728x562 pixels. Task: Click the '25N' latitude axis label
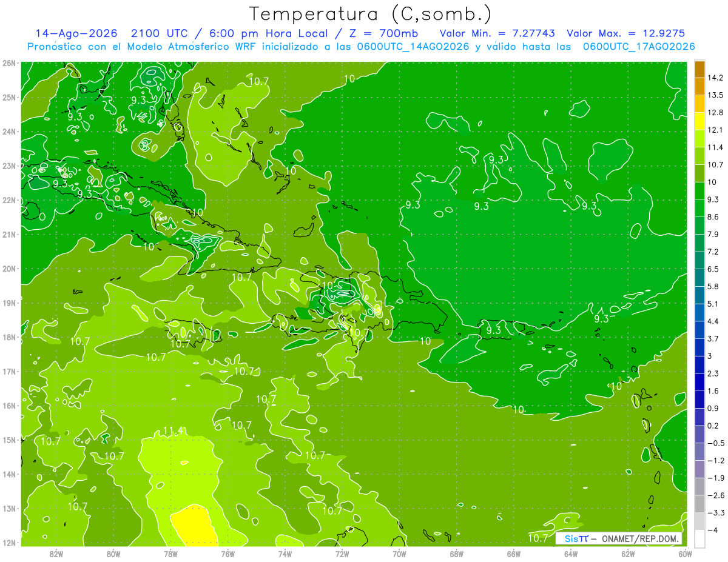point(9,97)
